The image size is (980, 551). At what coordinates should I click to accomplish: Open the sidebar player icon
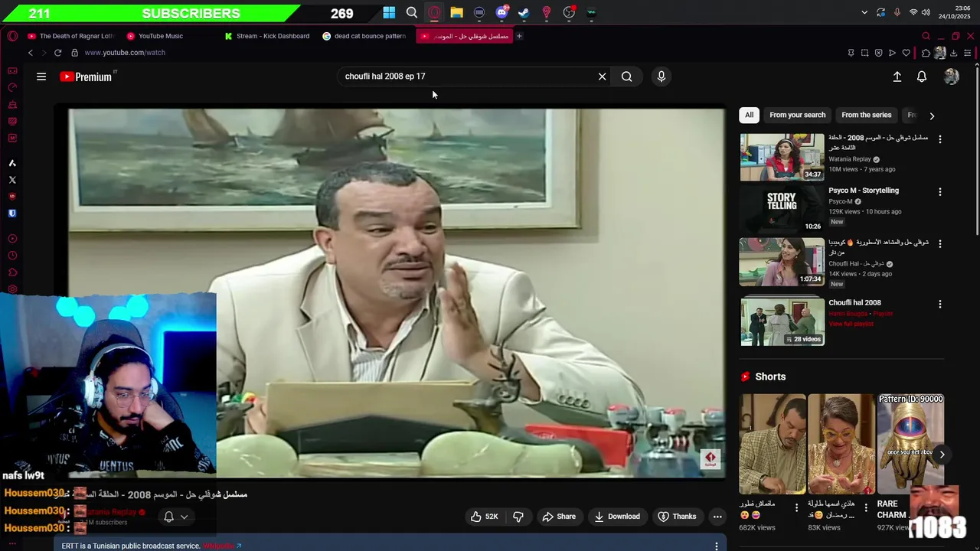12,239
